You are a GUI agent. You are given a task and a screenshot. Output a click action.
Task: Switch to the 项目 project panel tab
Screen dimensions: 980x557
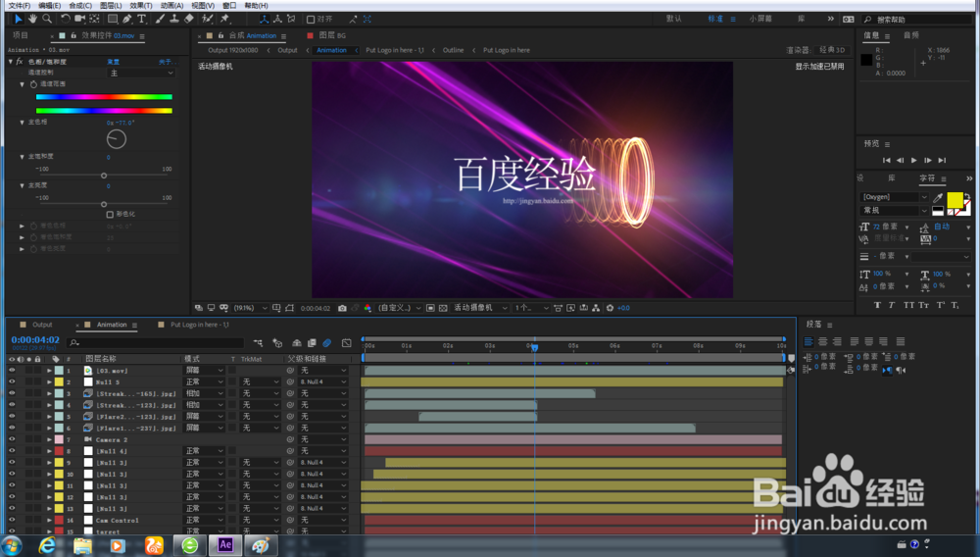pos(21,35)
